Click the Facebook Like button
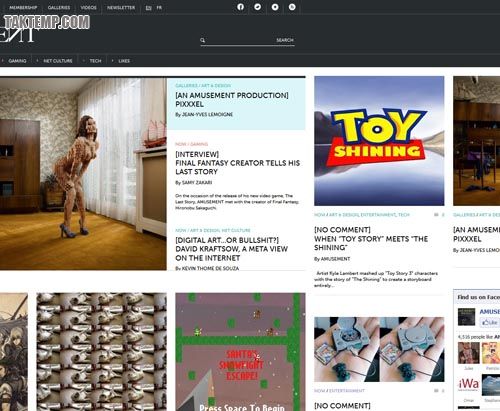 point(490,322)
